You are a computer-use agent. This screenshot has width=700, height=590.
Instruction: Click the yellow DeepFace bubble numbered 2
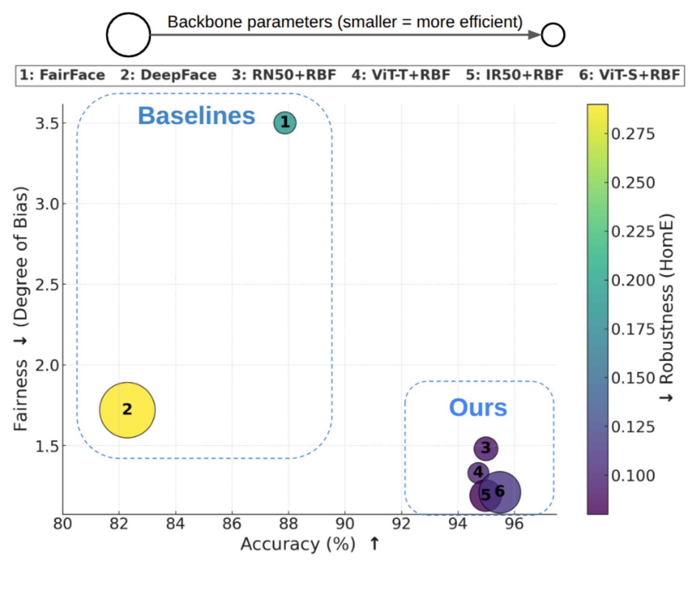pos(127,410)
